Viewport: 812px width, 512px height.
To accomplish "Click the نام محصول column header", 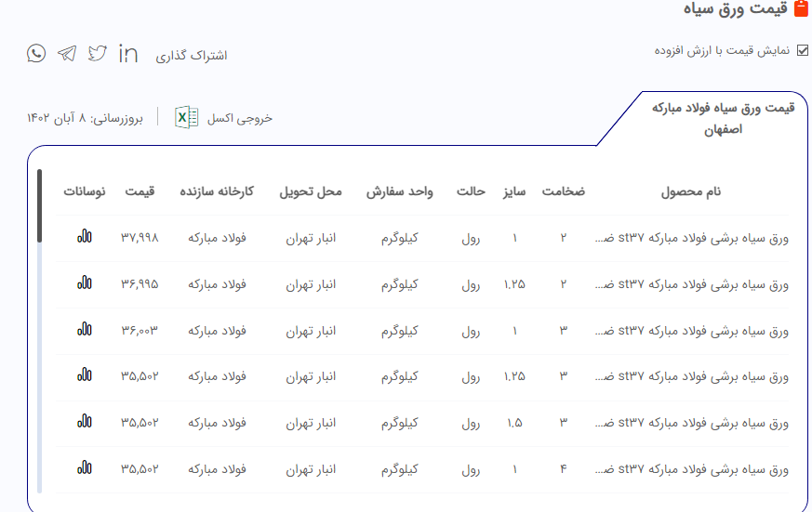I will pos(690,192).
